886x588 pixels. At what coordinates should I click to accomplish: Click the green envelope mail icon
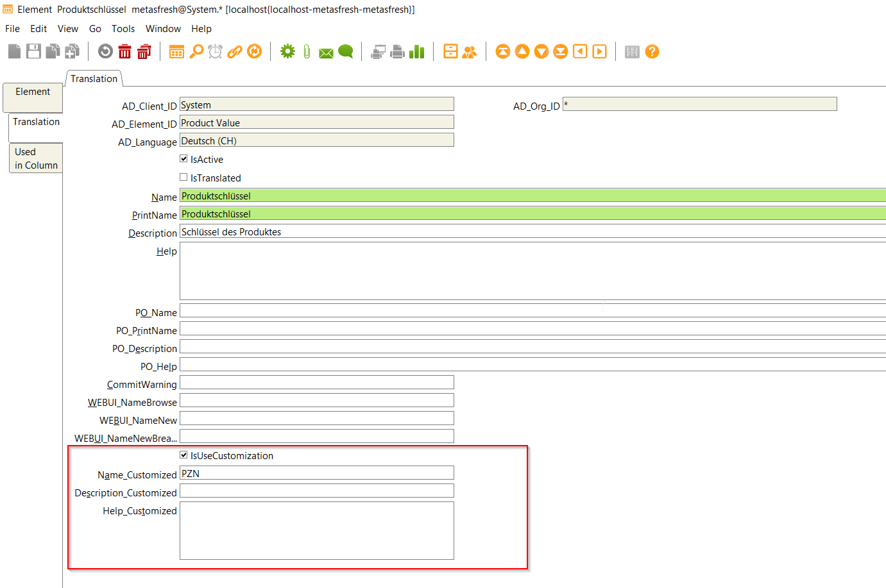326,52
